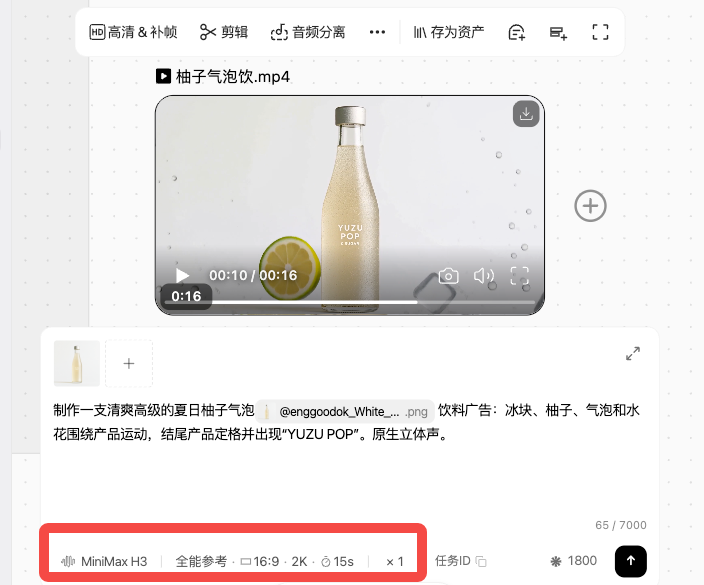Click the 65 / 7000 character counter
704x585 pixels.
tap(621, 525)
